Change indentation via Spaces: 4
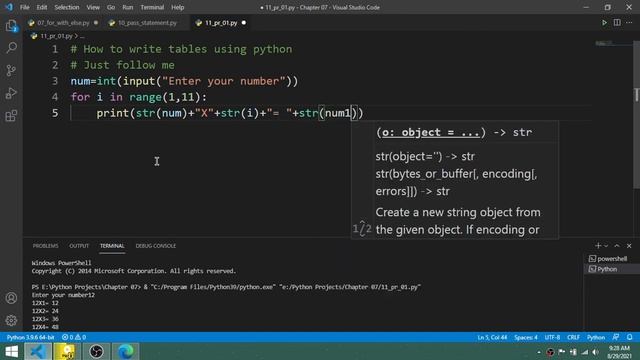Screen dimensions: 640x360 (526, 337)
